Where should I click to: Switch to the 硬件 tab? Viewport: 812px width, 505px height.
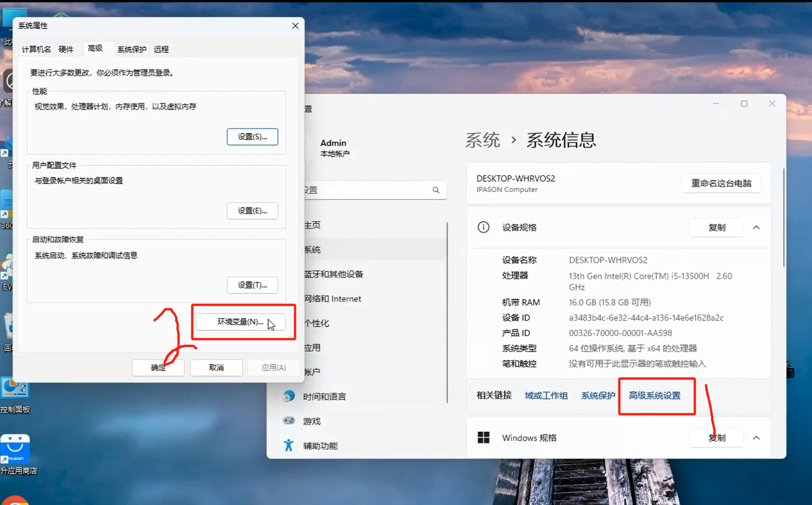(66, 49)
